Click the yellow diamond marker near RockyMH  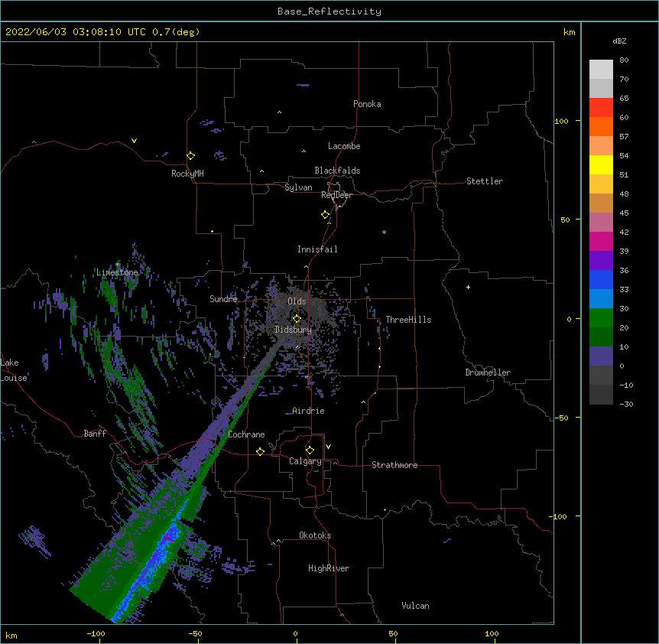tap(190, 156)
